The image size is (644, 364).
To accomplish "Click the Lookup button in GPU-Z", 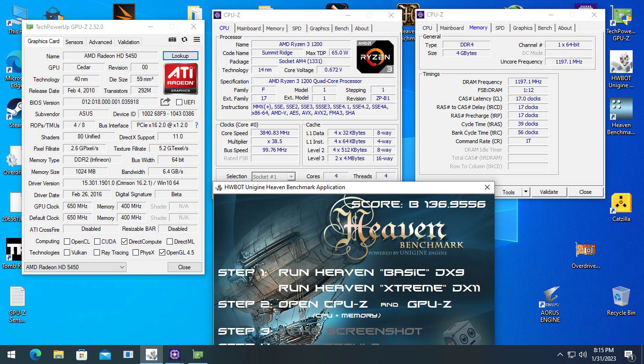I will coord(180,55).
